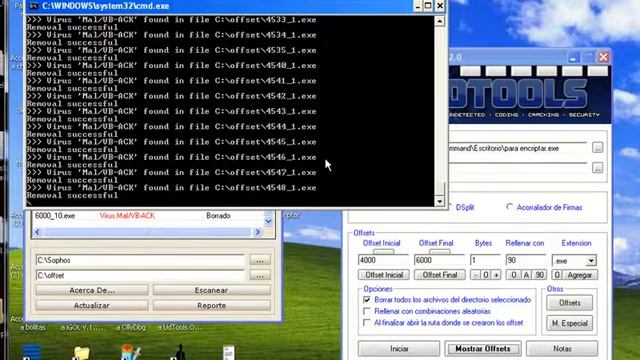Click the 'a OllyDbg' desktop shortcut label
Screen dimensions: 640x360
130,327
